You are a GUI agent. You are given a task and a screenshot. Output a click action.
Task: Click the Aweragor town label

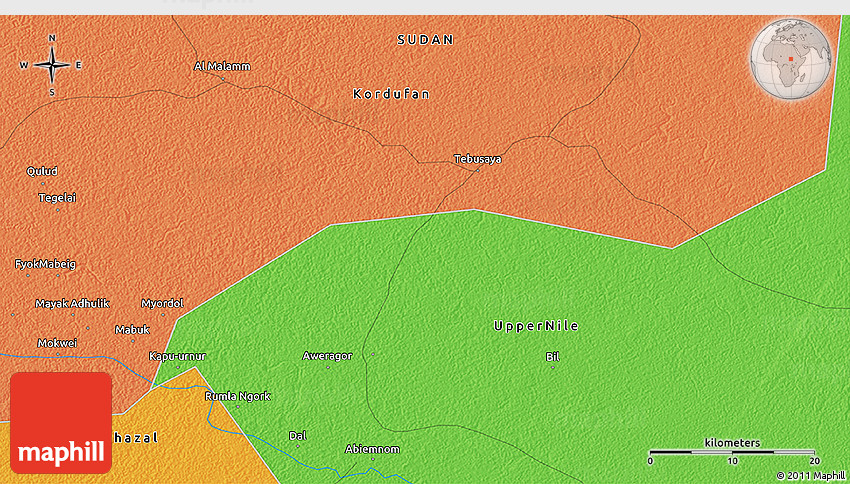[327, 355]
